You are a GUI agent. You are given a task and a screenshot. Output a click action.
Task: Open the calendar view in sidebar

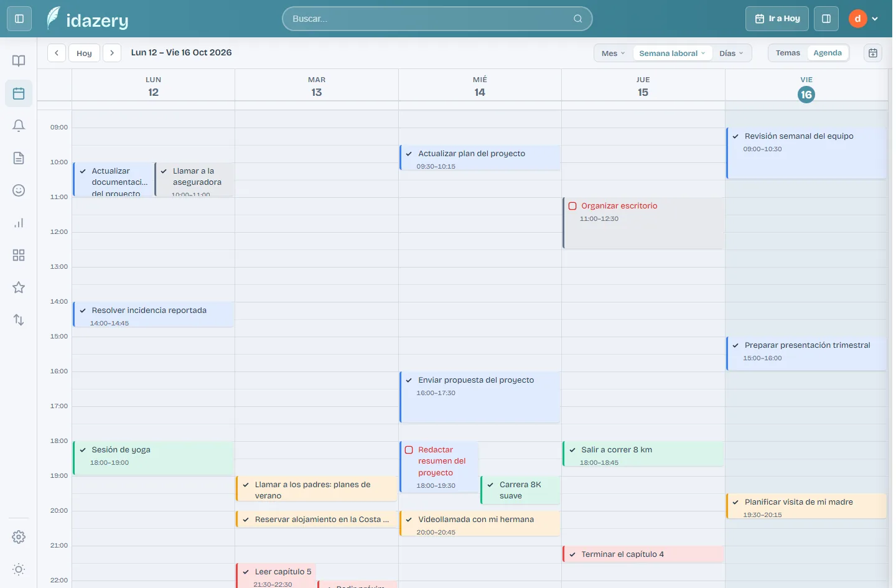pyautogui.click(x=19, y=93)
